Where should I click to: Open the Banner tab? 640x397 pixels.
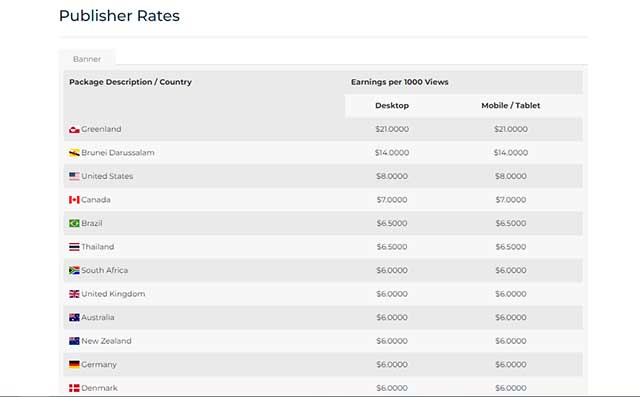pyautogui.click(x=87, y=59)
